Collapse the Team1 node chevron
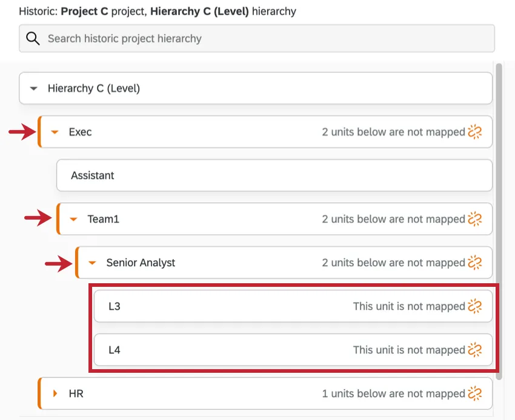The width and height of the screenshot is (515, 420). [74, 219]
